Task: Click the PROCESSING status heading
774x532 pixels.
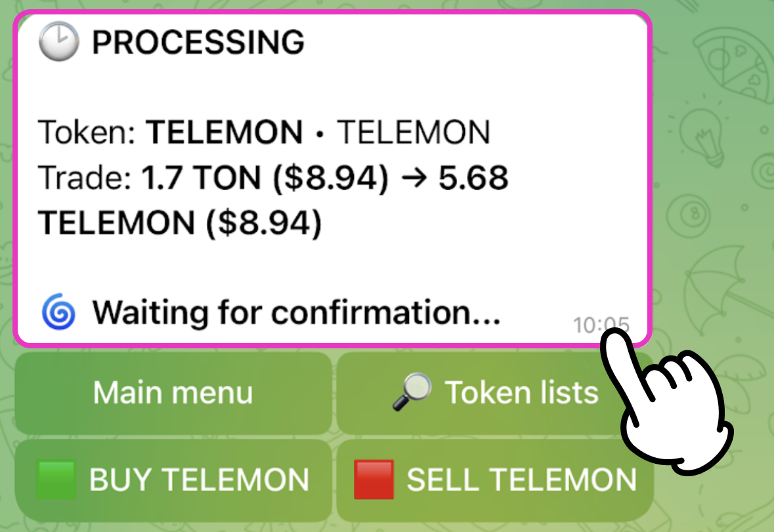Action: [x=198, y=43]
